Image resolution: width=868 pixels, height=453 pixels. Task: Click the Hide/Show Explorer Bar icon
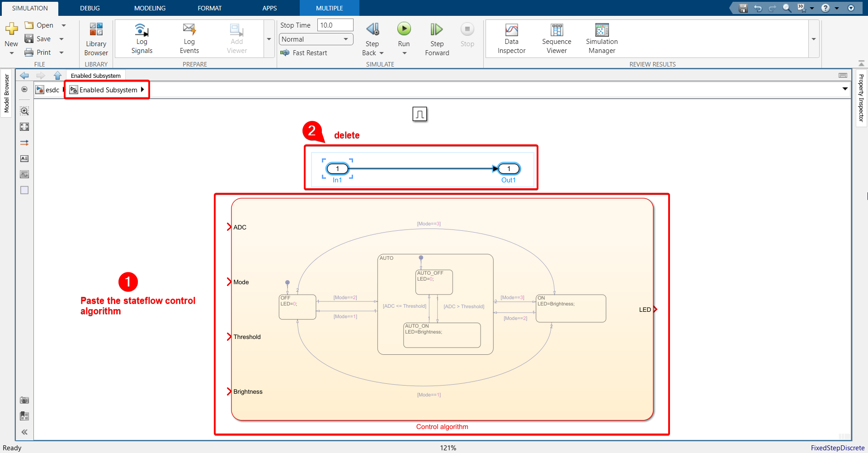pos(24,89)
